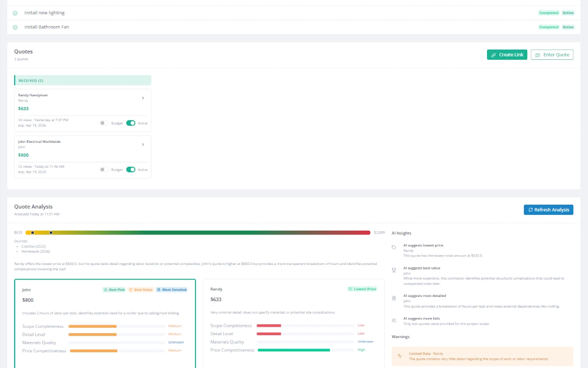Click the refresh icon inside Refresh Analysis button
The image size is (588, 368).
[531, 210]
